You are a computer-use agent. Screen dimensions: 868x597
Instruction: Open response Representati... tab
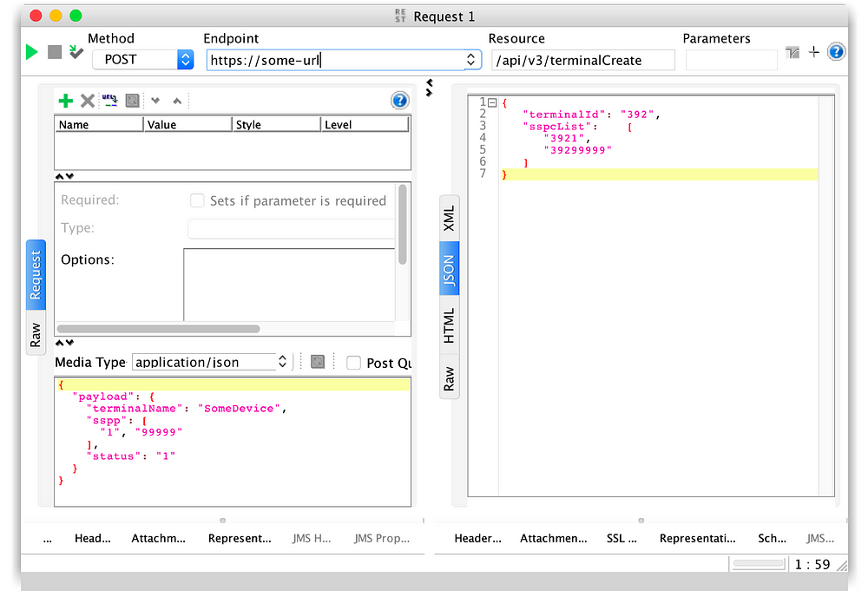(x=698, y=538)
